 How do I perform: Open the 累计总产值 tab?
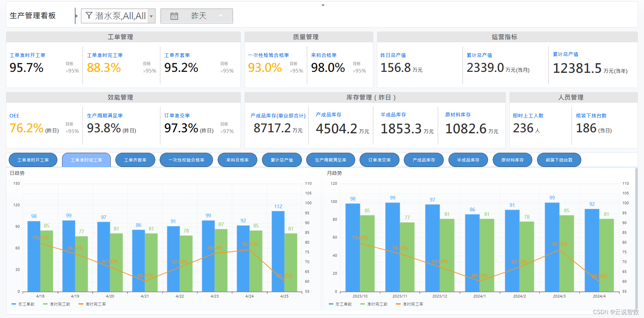pyautogui.click(x=282, y=160)
